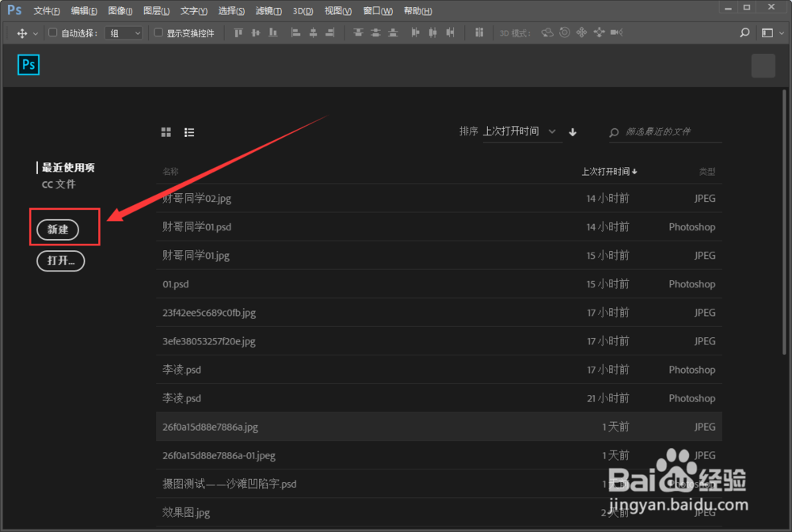Select the Move tool icon
Image resolution: width=792 pixels, height=532 pixels.
(21, 33)
